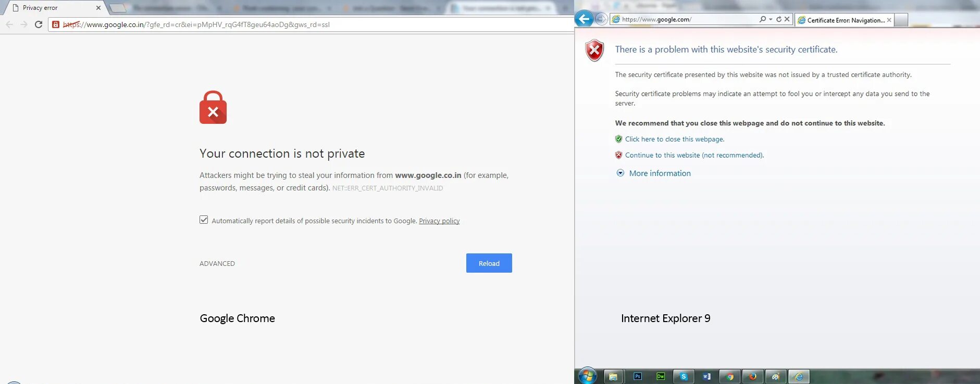Click the search magnifier in IE's address bar
980x384 pixels.
point(763,19)
